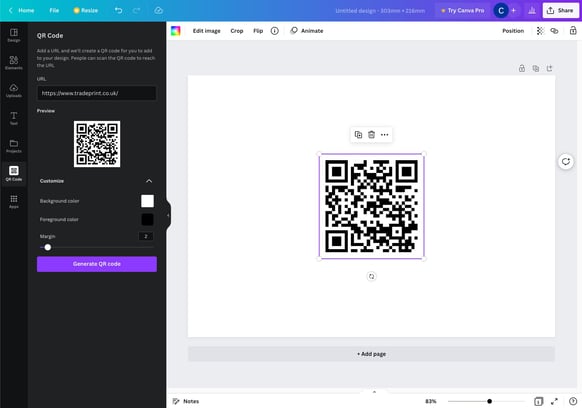Open the C account avatar
This screenshot has width=582, height=408.
(x=501, y=10)
